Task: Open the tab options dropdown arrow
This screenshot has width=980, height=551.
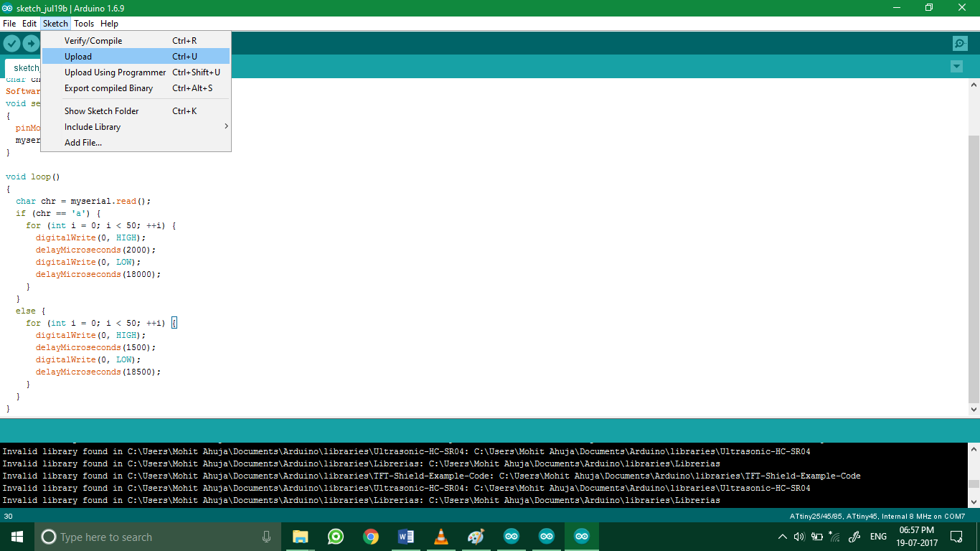Action: [x=956, y=67]
